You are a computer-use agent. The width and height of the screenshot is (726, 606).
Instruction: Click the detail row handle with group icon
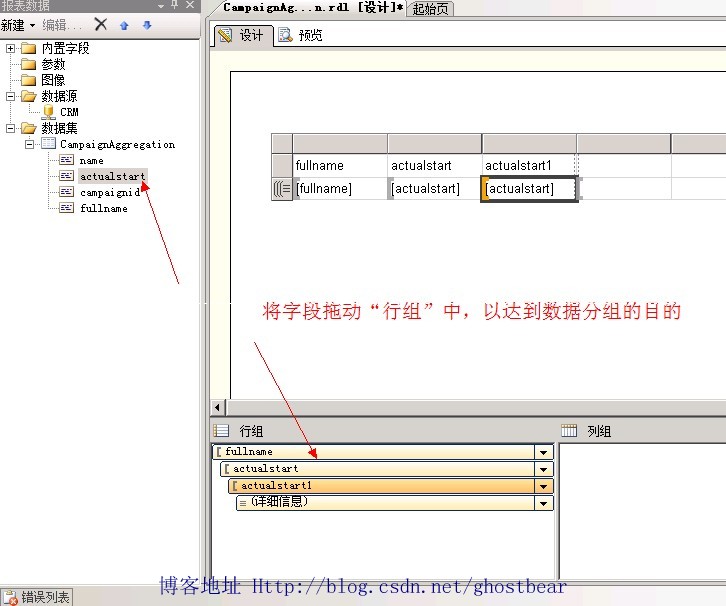(x=282, y=189)
